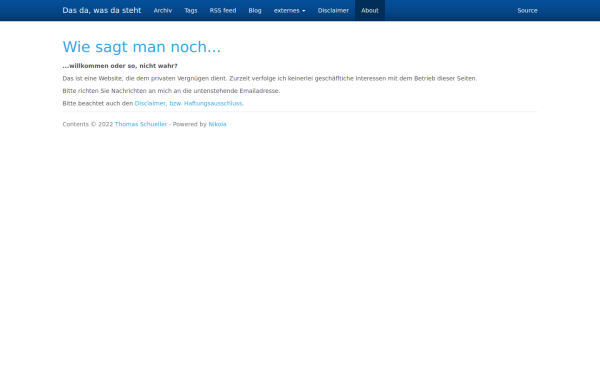Click the 'Bitte richten Sie Nachrichten' sentence
This screenshot has width=600, height=375.
171,91
